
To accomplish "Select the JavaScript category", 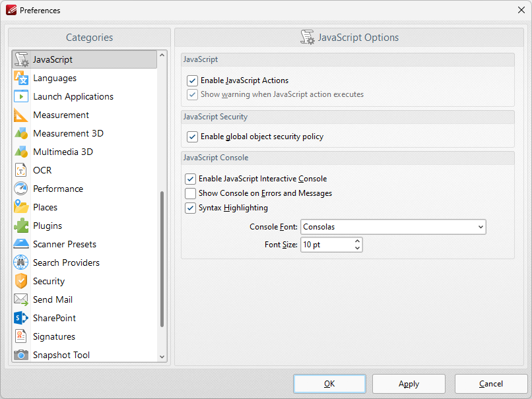I will 84,59.
